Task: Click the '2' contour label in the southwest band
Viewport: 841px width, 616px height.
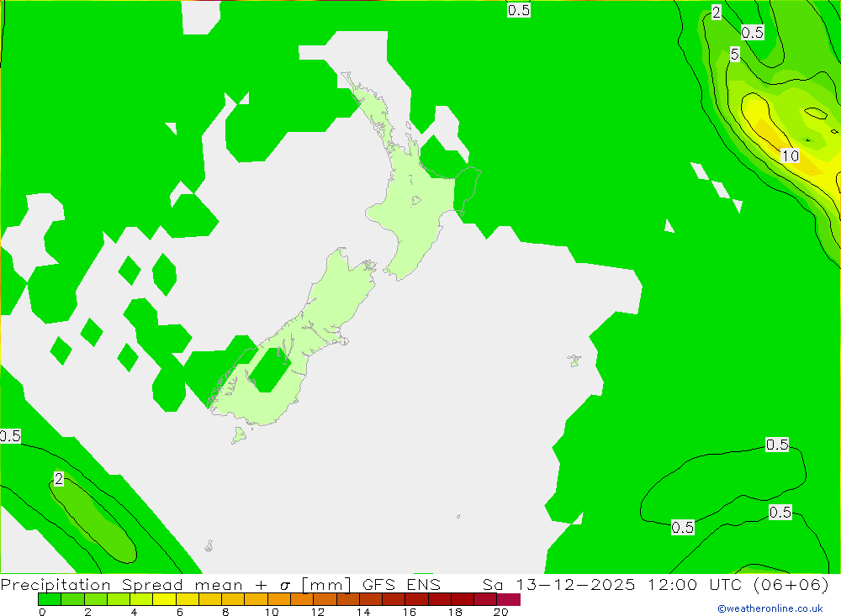Action: [x=59, y=478]
